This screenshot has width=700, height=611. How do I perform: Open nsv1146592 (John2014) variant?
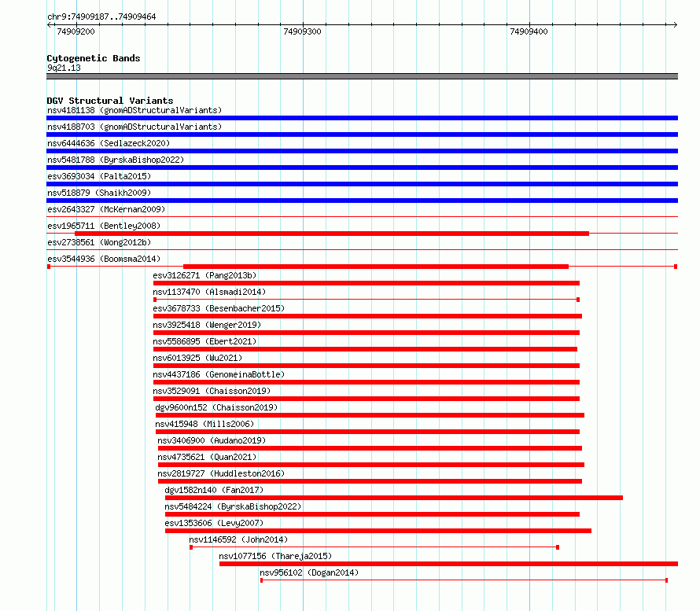pos(238,539)
